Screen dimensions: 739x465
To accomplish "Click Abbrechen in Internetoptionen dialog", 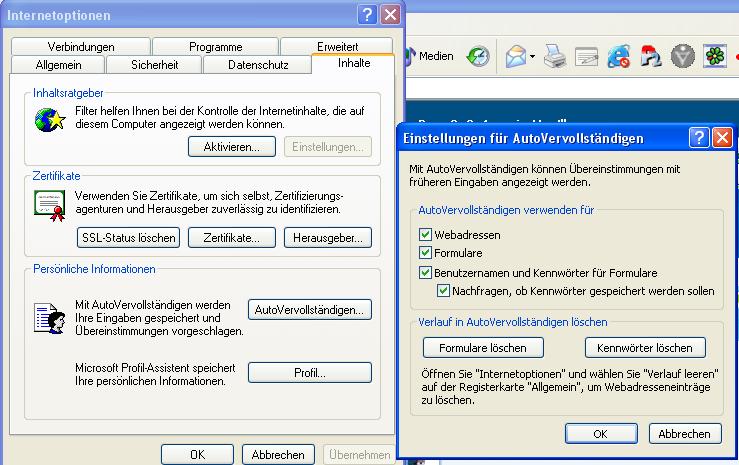I will tap(278, 454).
